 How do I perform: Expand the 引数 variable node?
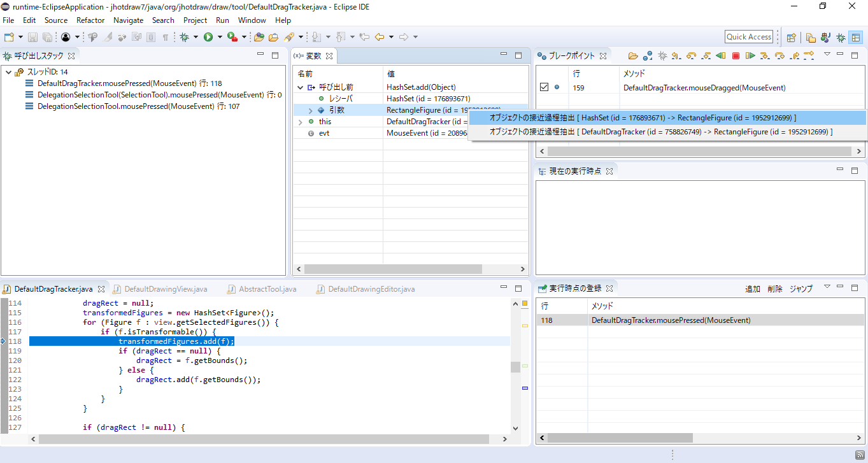tap(311, 110)
